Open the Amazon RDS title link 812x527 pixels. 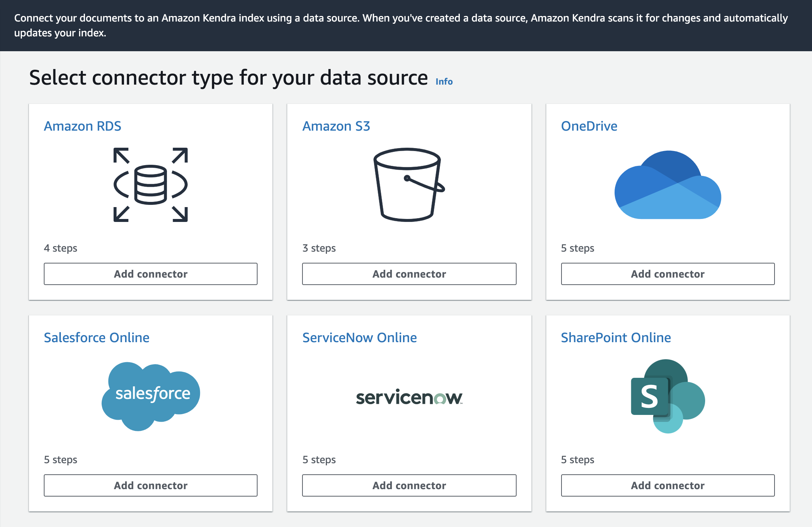click(x=82, y=126)
